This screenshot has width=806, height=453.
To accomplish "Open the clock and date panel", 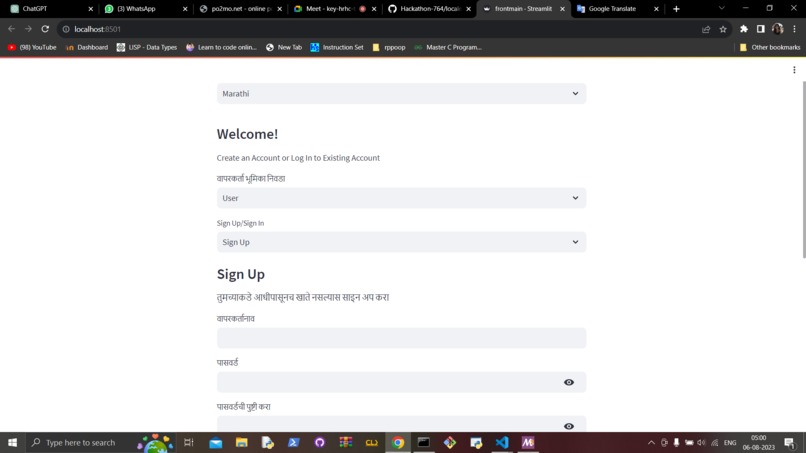I will 759,442.
